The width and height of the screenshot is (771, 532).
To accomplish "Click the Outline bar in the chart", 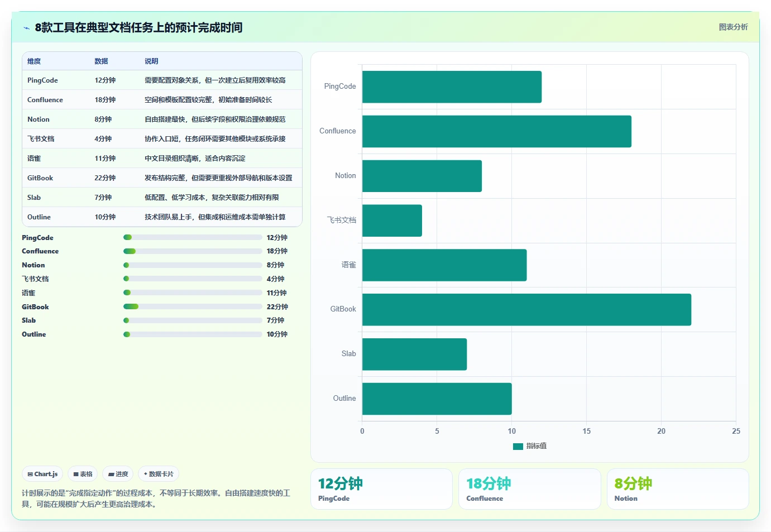I will [x=437, y=399].
